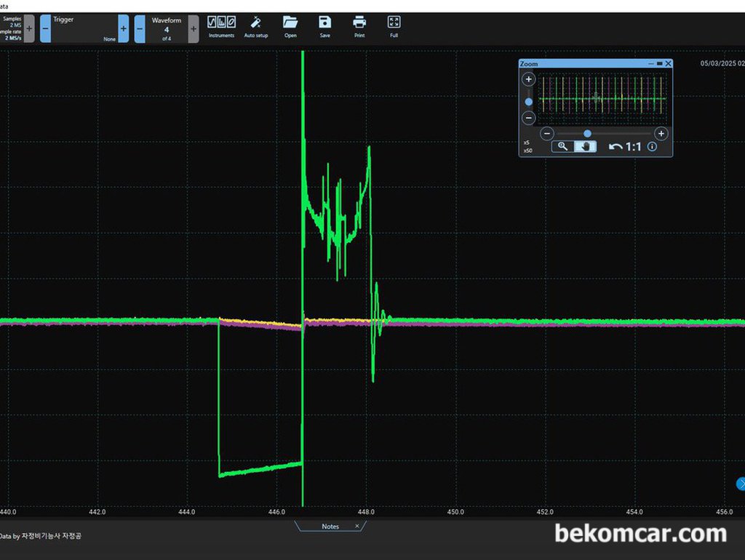This screenshot has height=560, width=745.
Task: Open the Instruments panel
Action: 221,25
